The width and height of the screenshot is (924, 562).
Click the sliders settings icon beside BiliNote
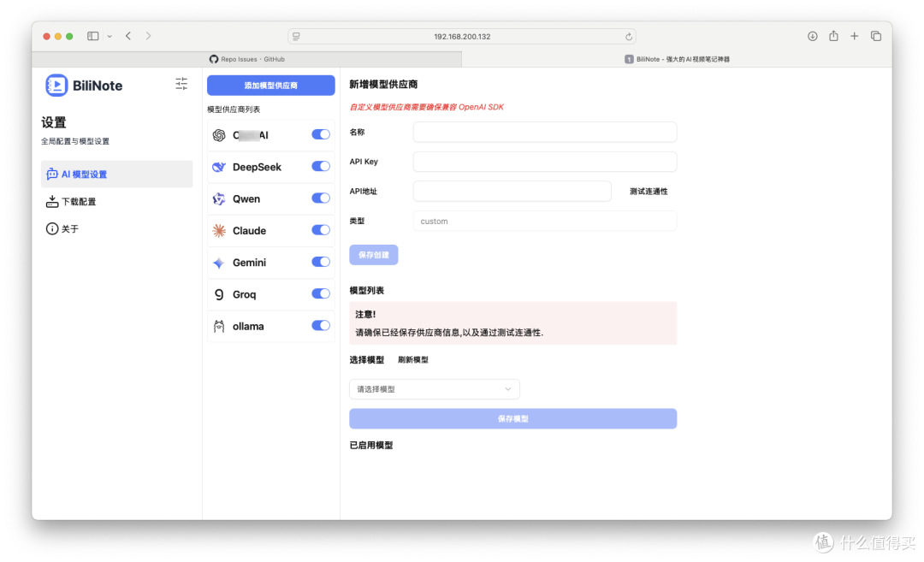[181, 84]
